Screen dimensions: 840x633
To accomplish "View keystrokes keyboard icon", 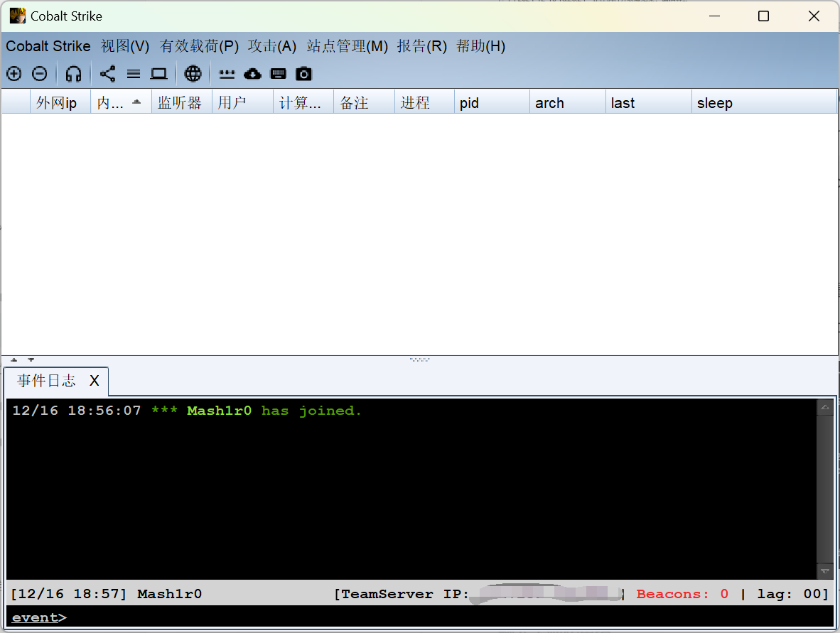I will [278, 74].
